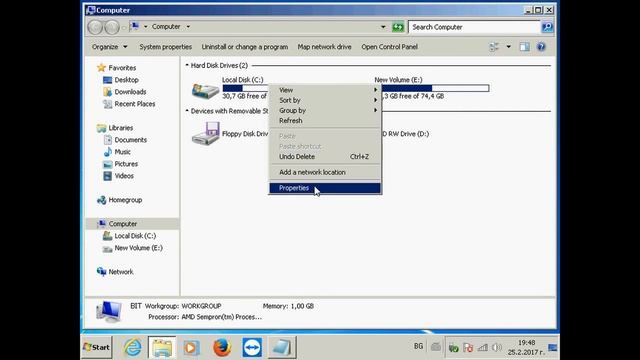Open the views options dropdown arrow
Viewport: 640px width, 360px height.
click(x=509, y=47)
